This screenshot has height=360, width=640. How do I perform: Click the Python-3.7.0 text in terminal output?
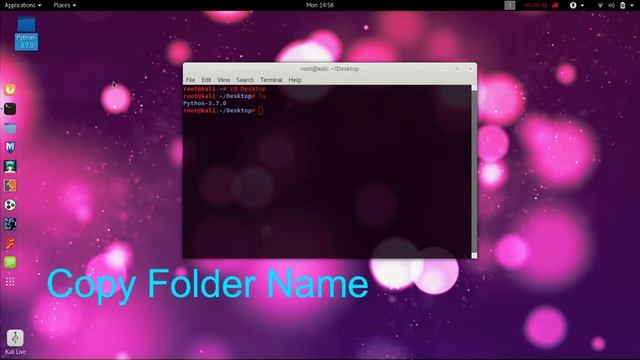pyautogui.click(x=204, y=104)
